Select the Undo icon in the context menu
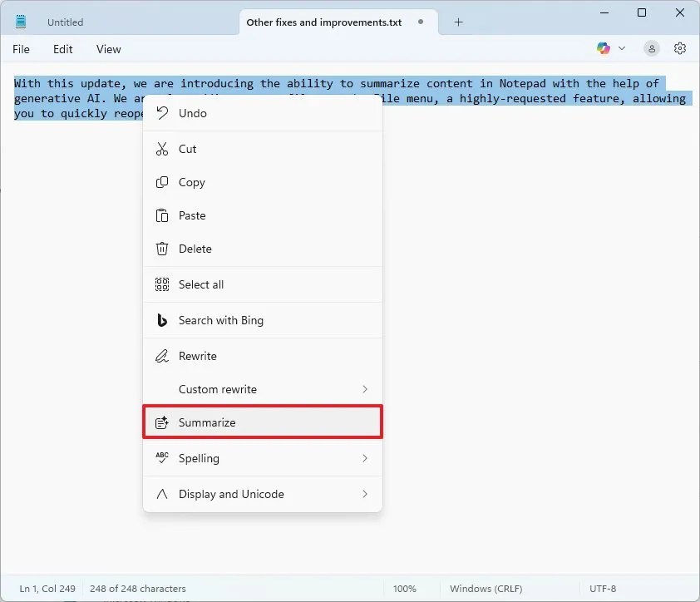Viewport: 700px width, 602px height. coord(162,113)
